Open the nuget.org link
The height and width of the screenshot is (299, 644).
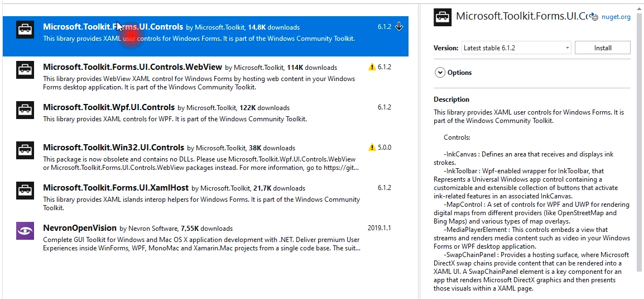point(616,17)
